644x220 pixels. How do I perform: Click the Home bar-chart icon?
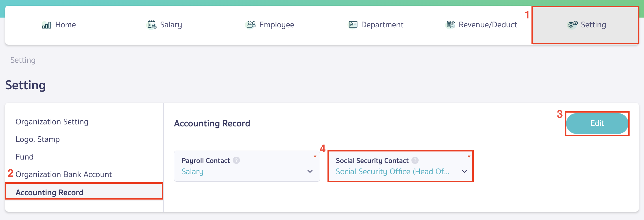pos(47,25)
